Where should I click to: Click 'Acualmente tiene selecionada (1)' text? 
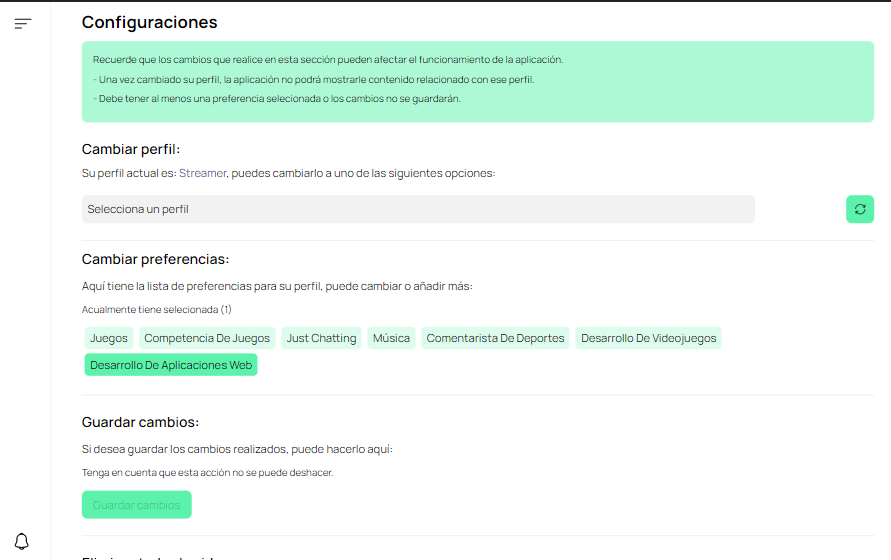(157, 310)
